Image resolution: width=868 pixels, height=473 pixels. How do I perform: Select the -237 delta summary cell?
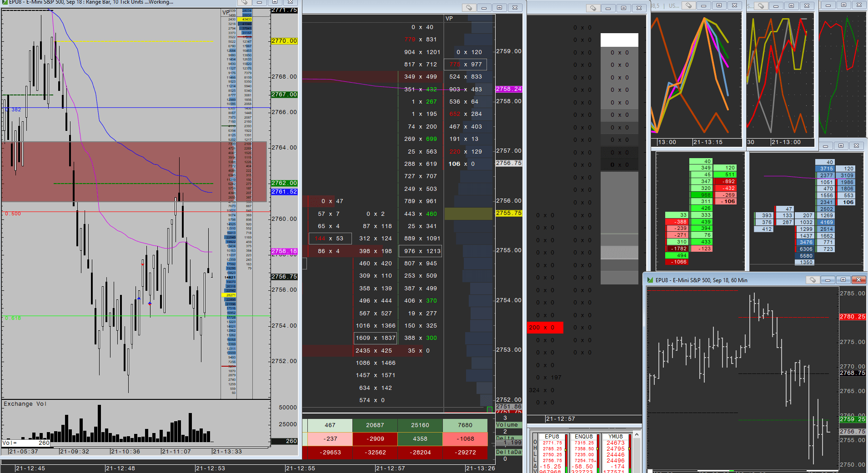point(330,439)
